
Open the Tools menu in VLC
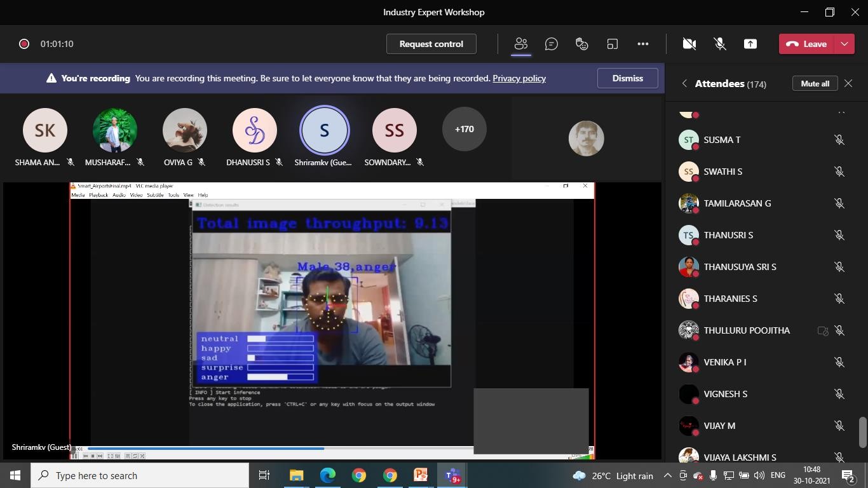point(173,195)
